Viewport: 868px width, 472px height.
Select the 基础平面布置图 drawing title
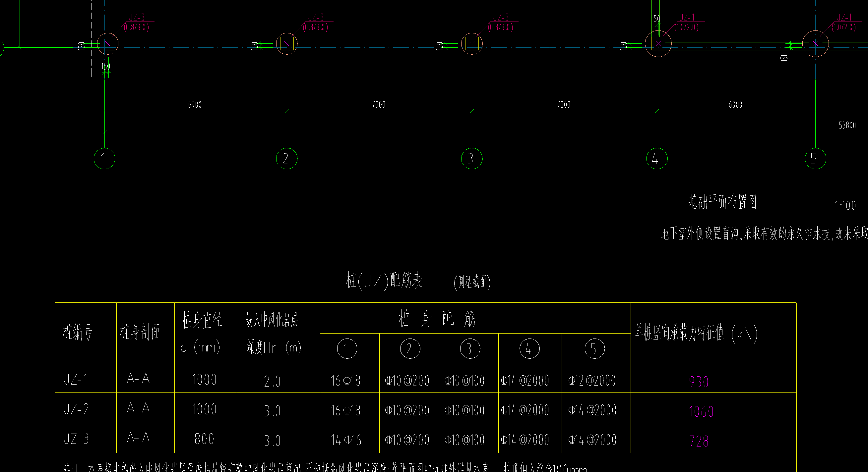point(722,202)
